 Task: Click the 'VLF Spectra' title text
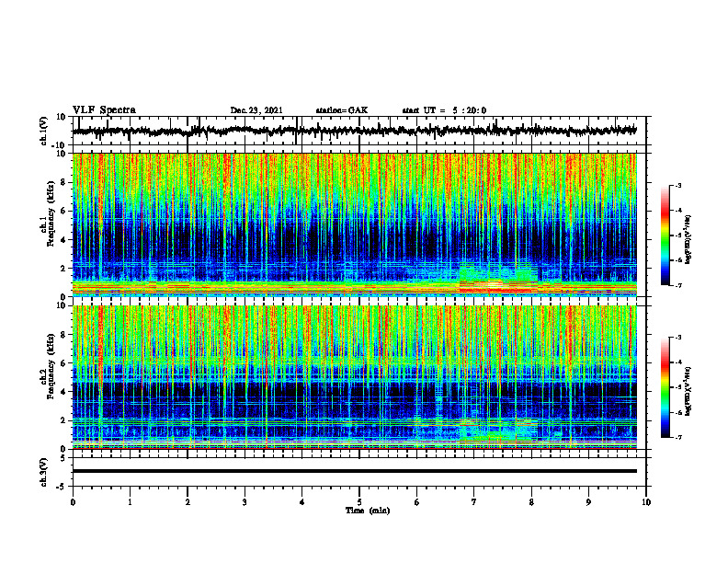pos(104,110)
